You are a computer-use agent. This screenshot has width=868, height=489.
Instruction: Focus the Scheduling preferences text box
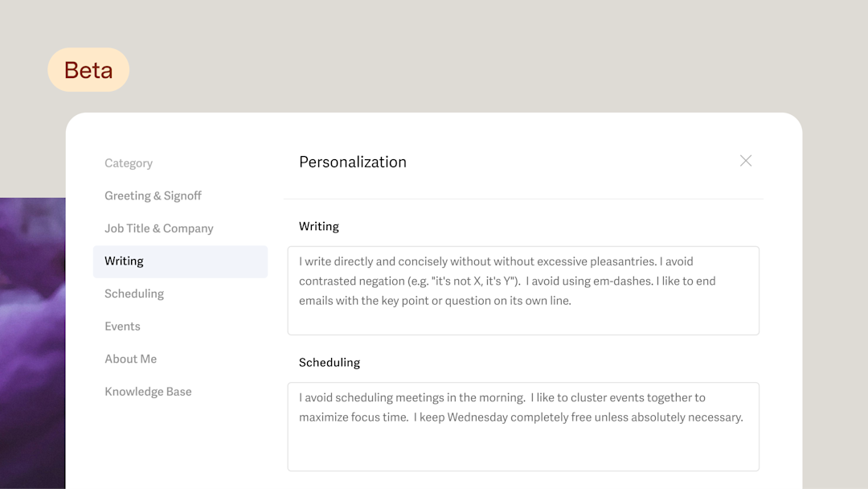[523, 426]
